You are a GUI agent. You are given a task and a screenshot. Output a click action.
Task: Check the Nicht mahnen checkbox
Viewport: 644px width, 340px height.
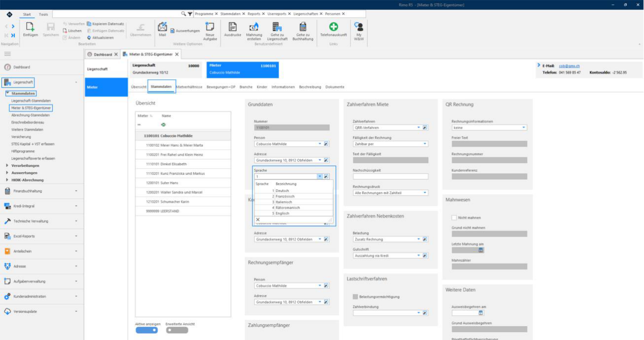[x=454, y=217]
